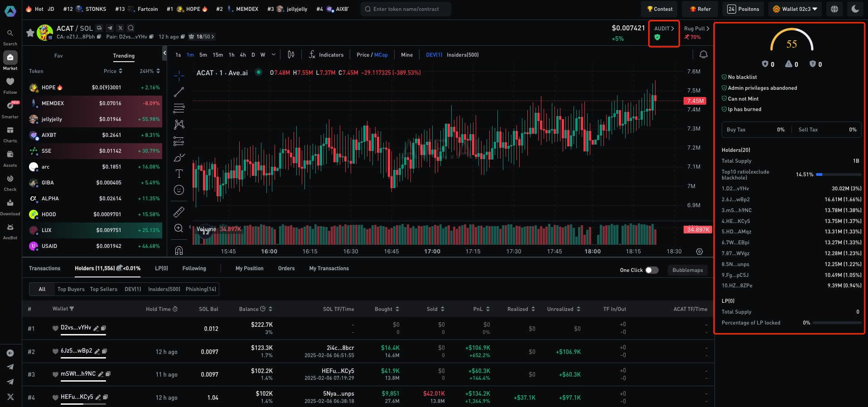Open the Fav token list tab
Viewport: 868px width, 407px height.
[x=58, y=56]
